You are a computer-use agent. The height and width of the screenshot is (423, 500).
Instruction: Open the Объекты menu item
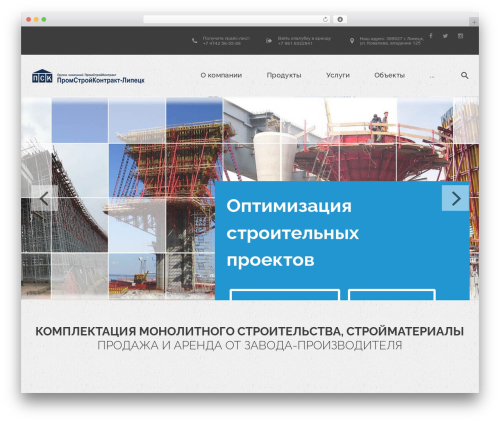point(389,75)
